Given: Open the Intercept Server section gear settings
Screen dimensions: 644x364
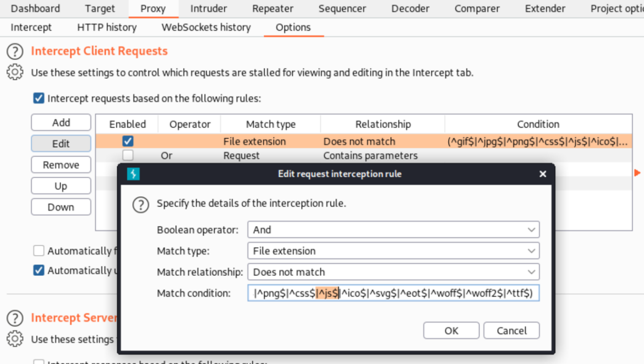Looking at the screenshot, I should (x=15, y=339).
